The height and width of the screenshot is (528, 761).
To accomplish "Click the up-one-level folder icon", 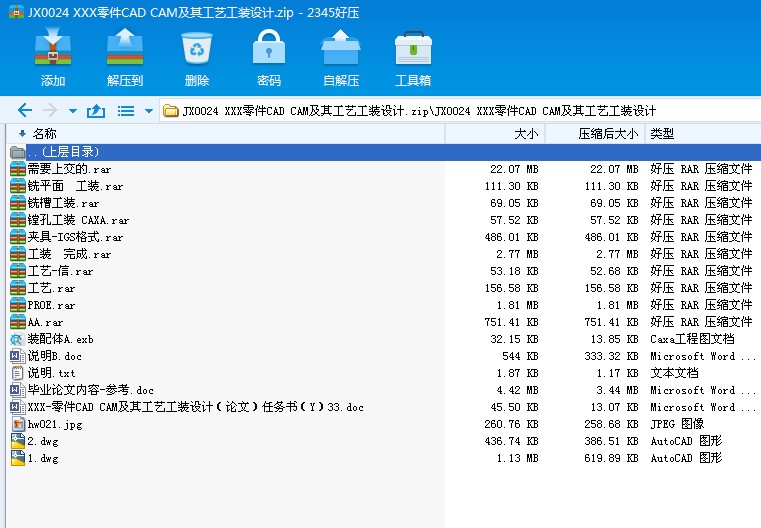I will [96, 111].
